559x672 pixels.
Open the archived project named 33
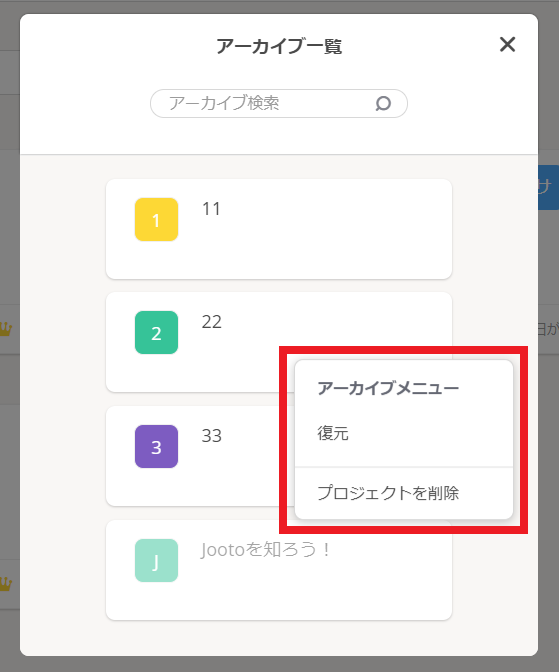pos(212,436)
